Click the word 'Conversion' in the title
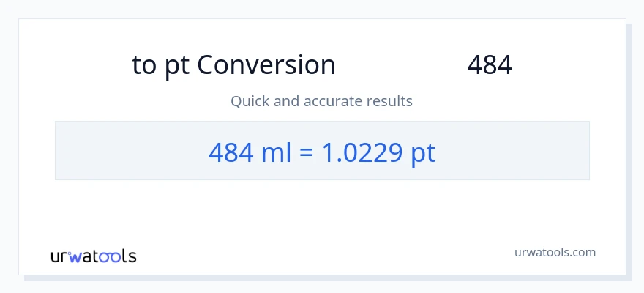Viewport: 644px width, 293px height. (266, 65)
